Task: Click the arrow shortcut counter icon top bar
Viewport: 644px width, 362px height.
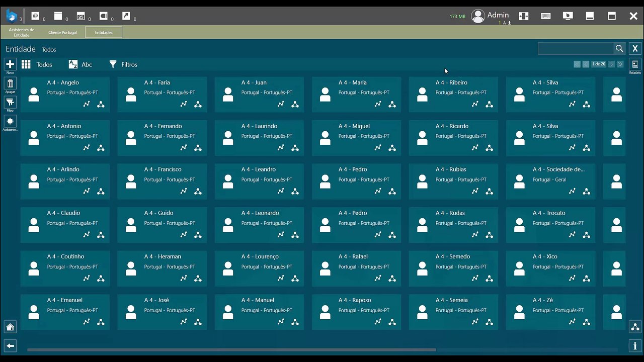Action: pos(126,16)
